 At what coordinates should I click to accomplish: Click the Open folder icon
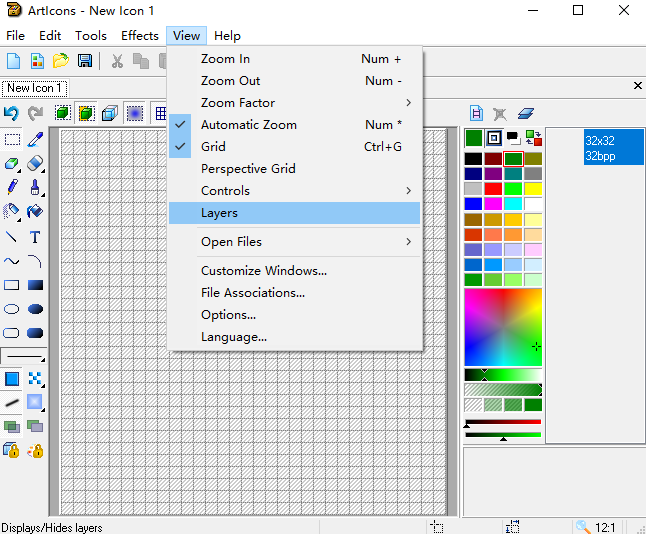point(61,61)
